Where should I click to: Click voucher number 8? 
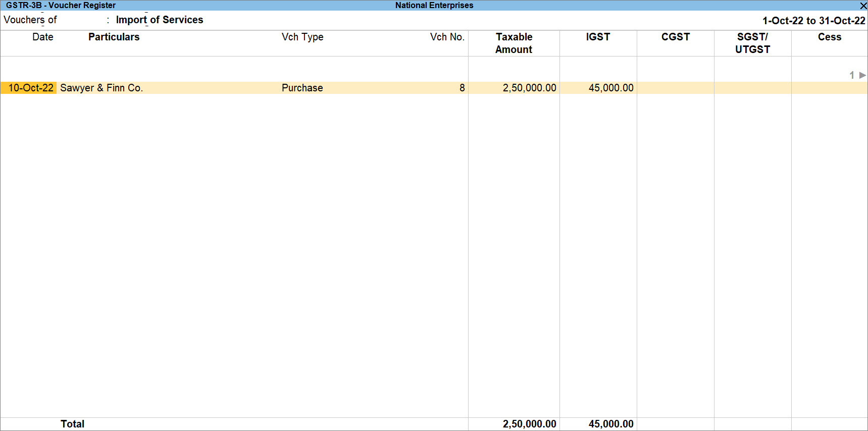[462, 88]
